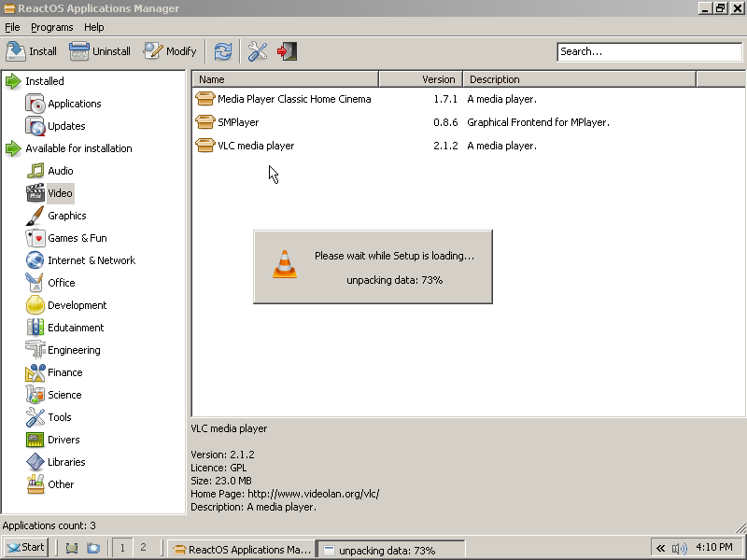Open the File menu
Image resolution: width=747 pixels, height=560 pixels.
[x=12, y=27]
